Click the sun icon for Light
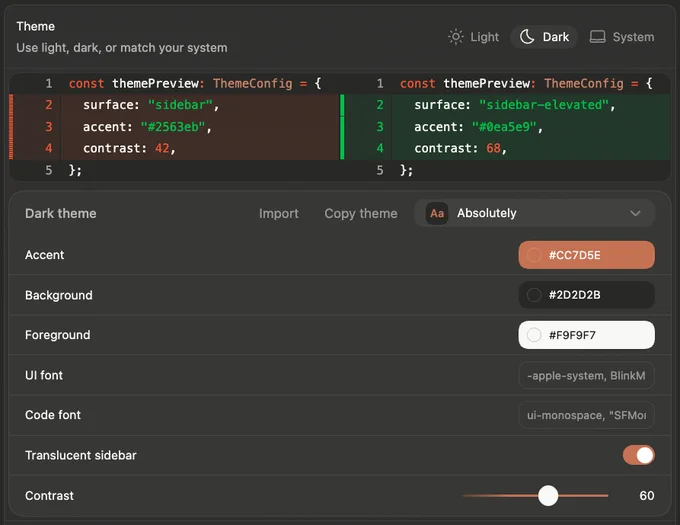 tap(455, 37)
